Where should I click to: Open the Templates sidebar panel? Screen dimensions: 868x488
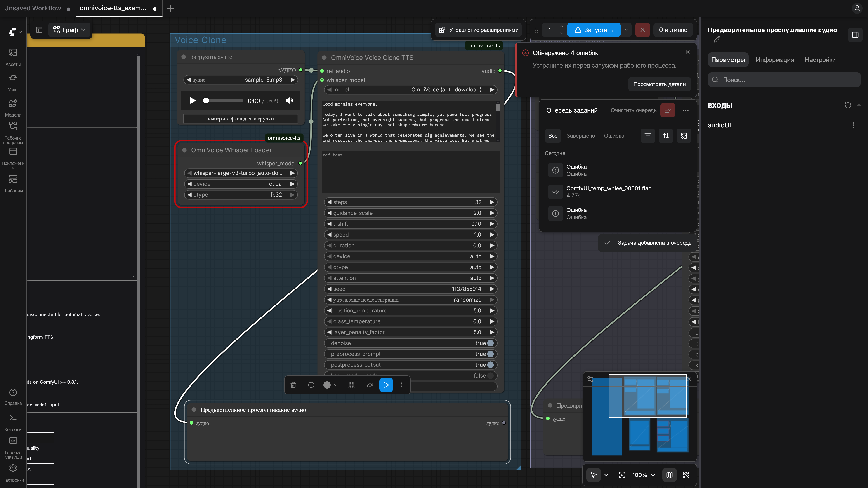point(13,183)
